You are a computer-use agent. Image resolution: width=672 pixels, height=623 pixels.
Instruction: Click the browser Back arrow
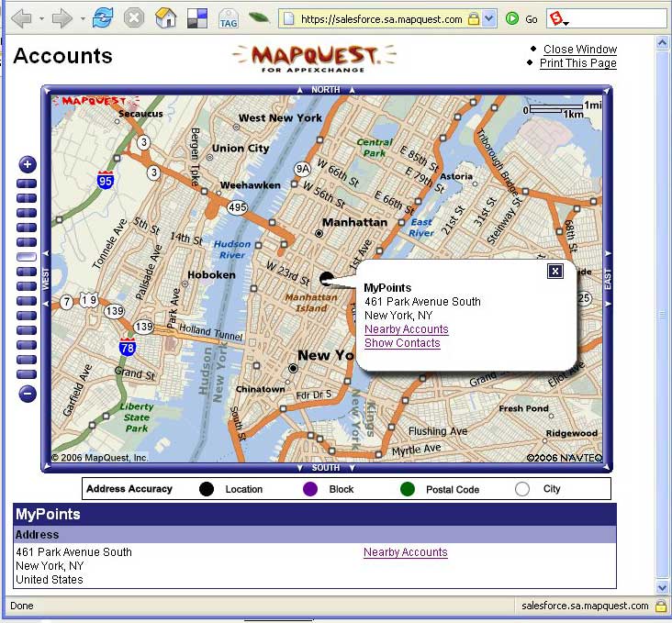[21, 19]
